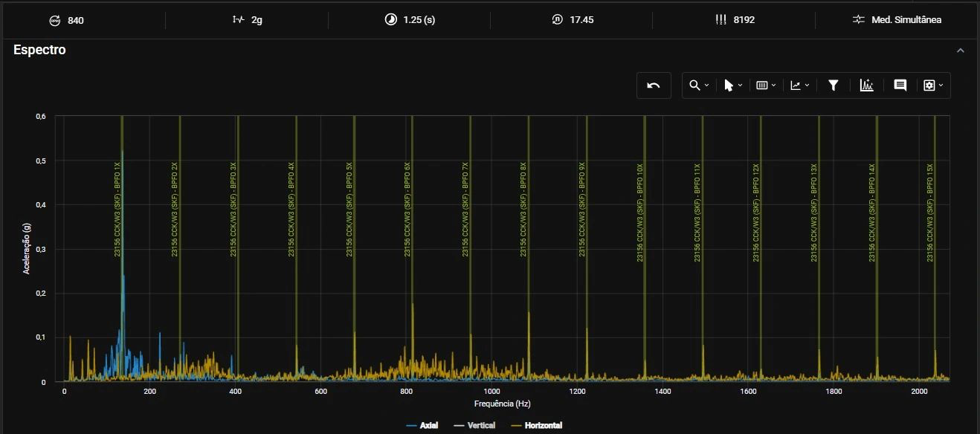980x434 pixels.
Task: Click the rotation icon beside 17.45
Action: 557,20
